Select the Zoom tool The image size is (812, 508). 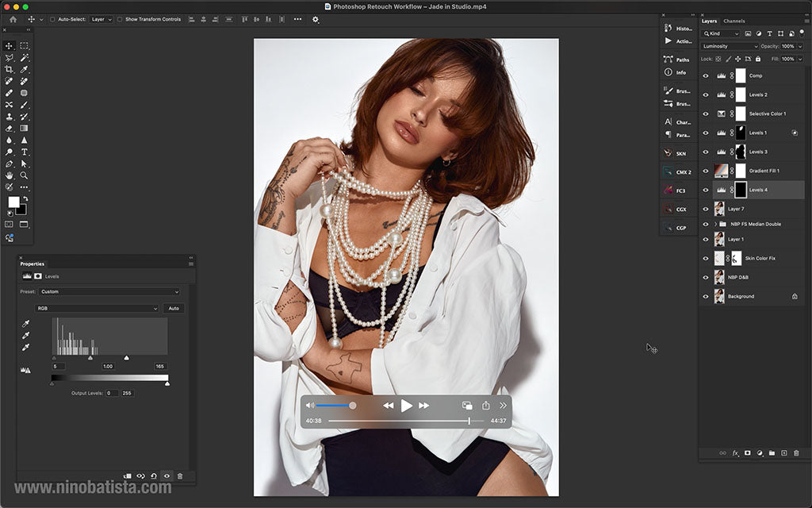point(24,175)
